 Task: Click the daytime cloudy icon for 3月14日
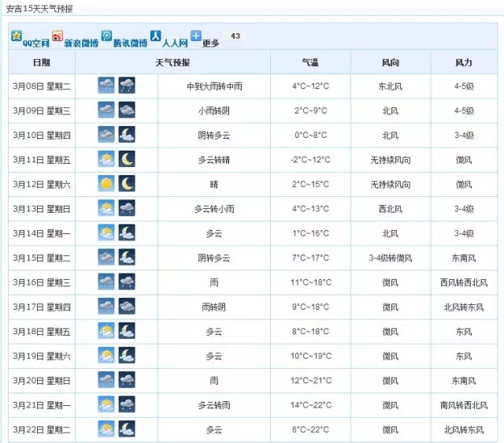106,233
